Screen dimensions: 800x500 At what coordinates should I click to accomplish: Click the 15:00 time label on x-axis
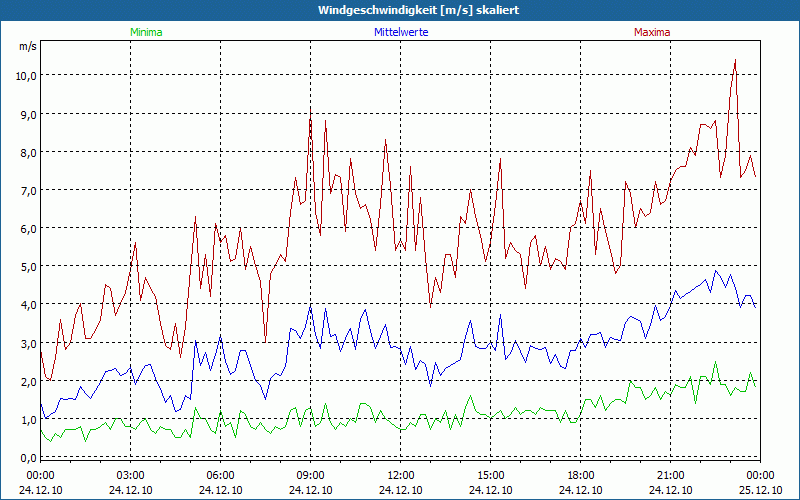(490, 476)
